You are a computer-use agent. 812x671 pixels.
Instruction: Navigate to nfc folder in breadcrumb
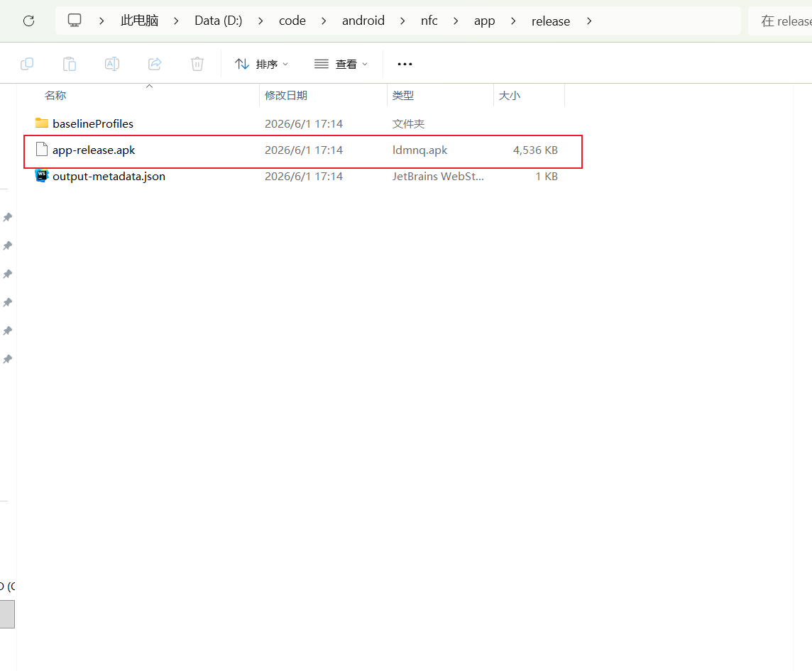tap(429, 21)
